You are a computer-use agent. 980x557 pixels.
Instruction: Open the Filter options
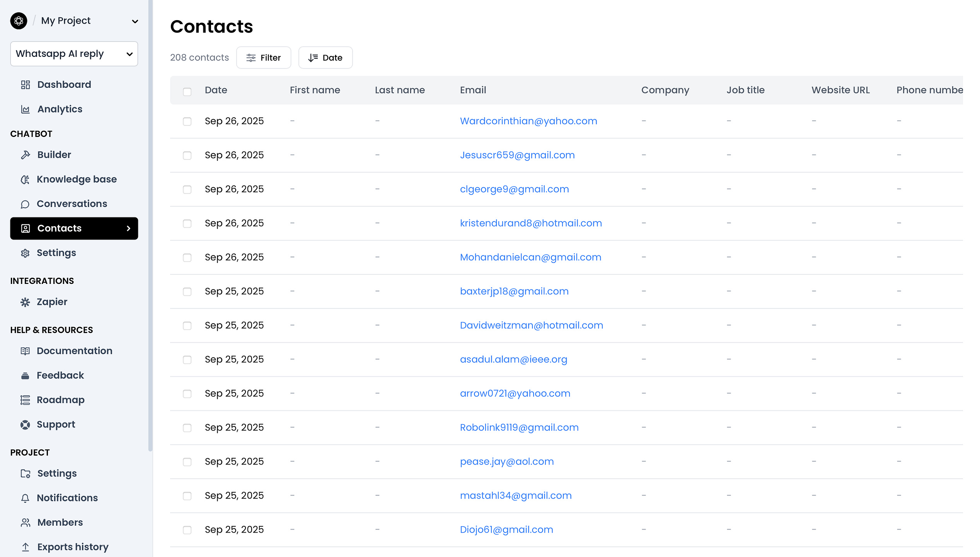pos(264,58)
